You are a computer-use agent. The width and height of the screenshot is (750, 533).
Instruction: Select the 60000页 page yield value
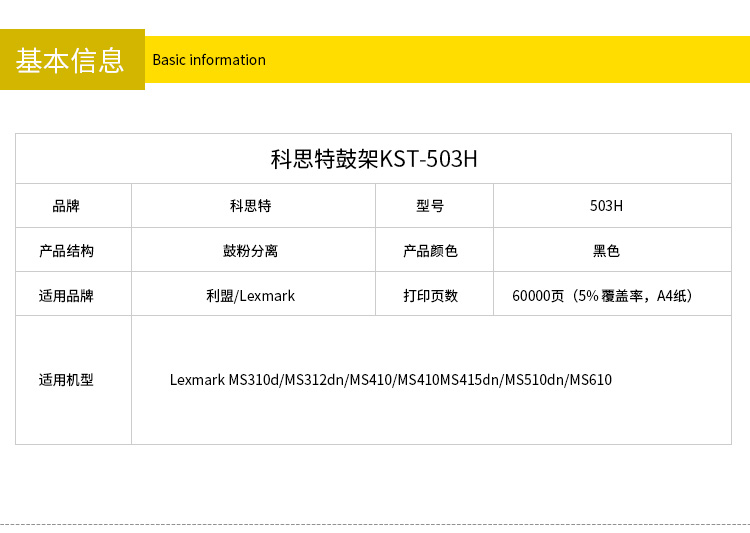pos(539,296)
